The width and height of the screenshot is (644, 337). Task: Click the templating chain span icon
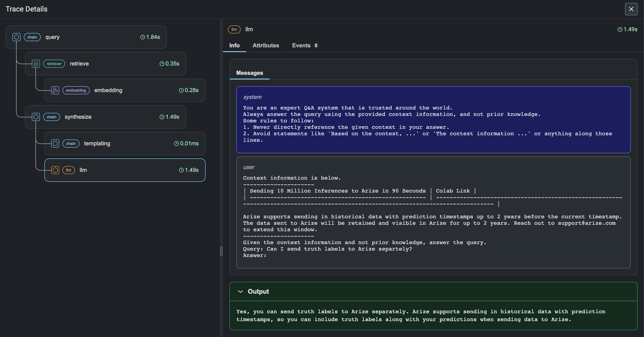click(x=55, y=144)
